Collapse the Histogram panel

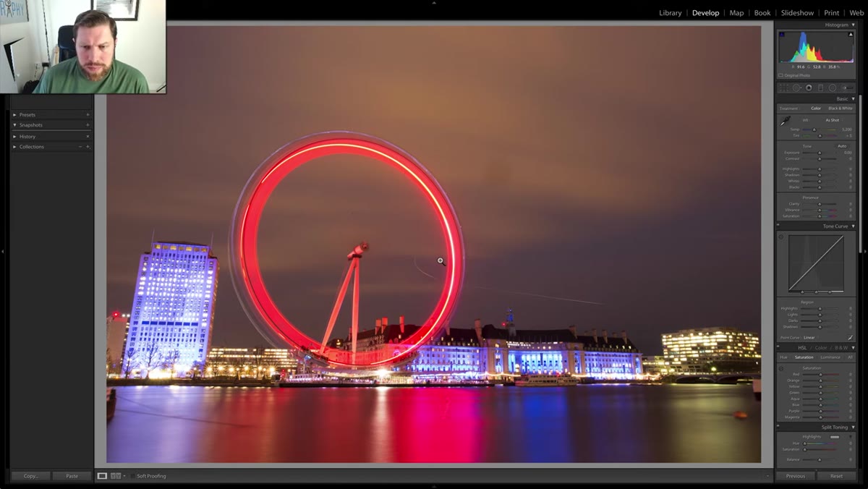853,25
